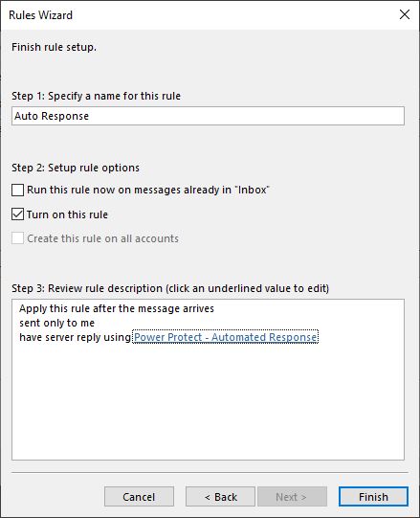
Task: Click the 'Step 3: Review rule description' label
Action: [170, 288]
